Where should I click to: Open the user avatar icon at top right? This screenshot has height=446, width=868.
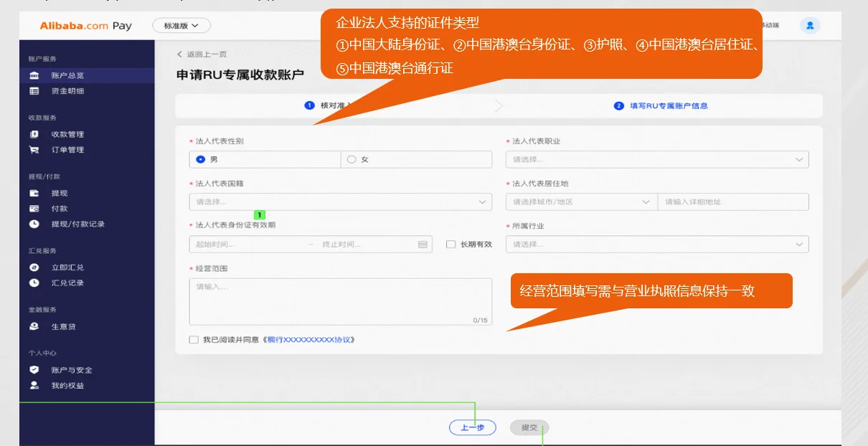(x=810, y=26)
